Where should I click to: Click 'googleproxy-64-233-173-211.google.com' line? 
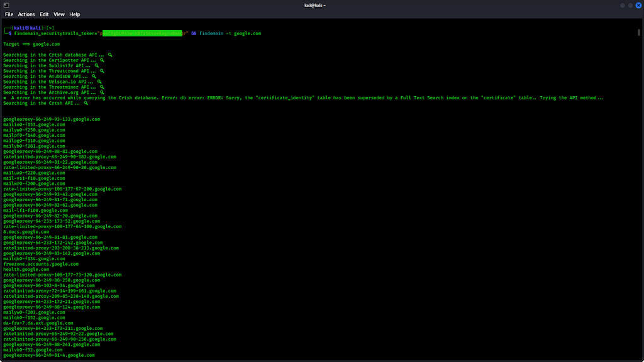pos(53,328)
